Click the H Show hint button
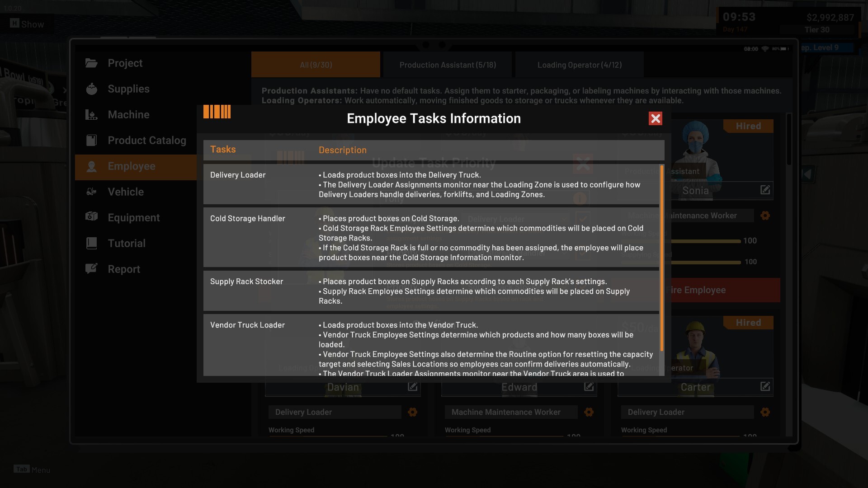This screenshot has width=868, height=488. coord(27,24)
